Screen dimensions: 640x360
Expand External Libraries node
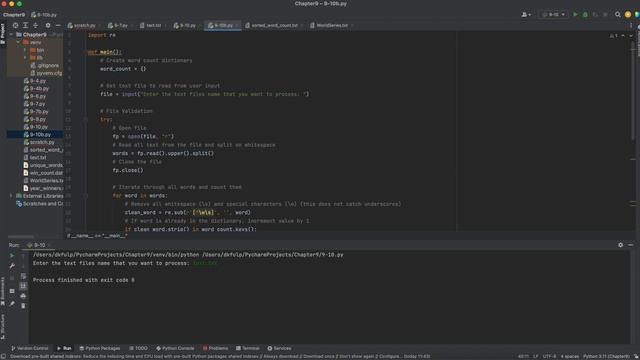tap(11, 196)
